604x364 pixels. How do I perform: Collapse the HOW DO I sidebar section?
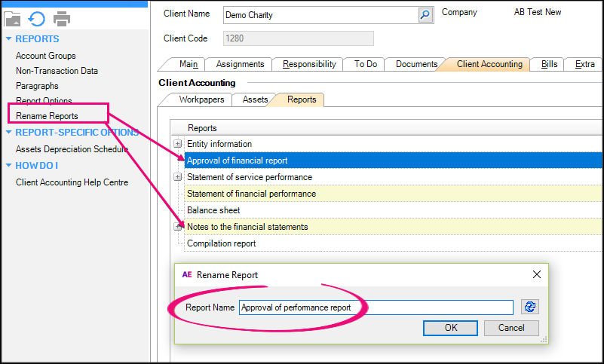(9, 166)
